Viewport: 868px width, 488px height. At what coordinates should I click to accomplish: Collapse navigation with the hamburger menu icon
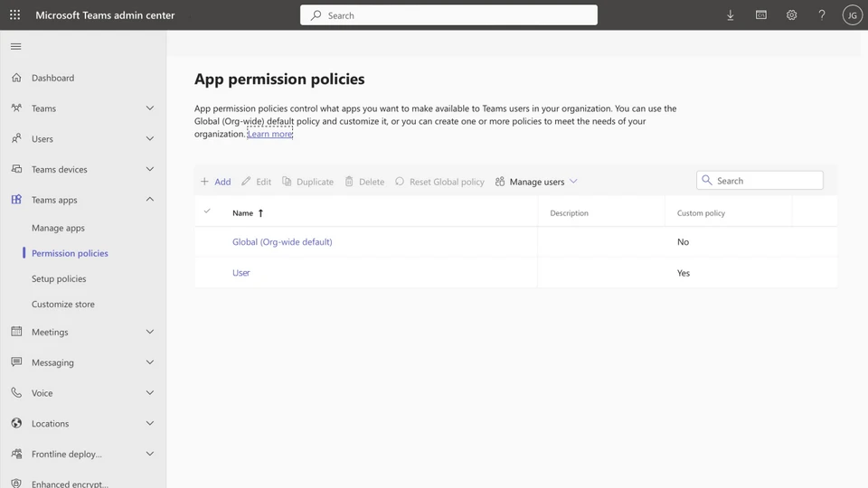click(x=15, y=46)
